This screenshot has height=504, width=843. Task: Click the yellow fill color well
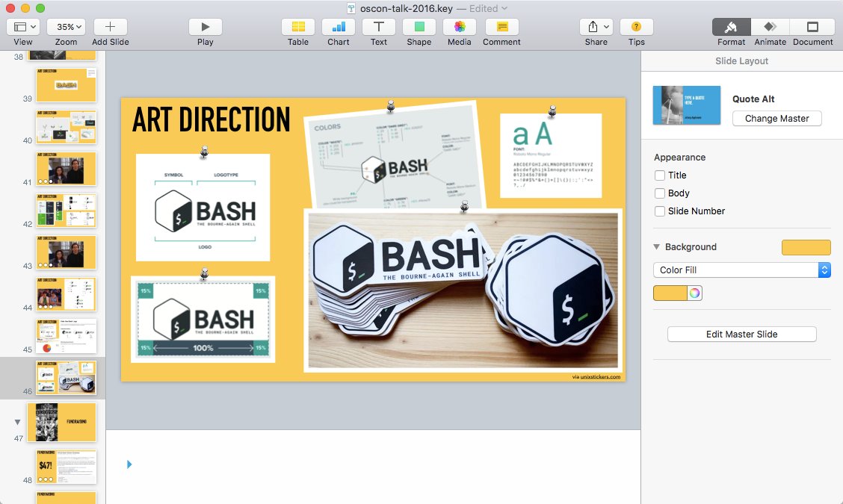[670, 293]
